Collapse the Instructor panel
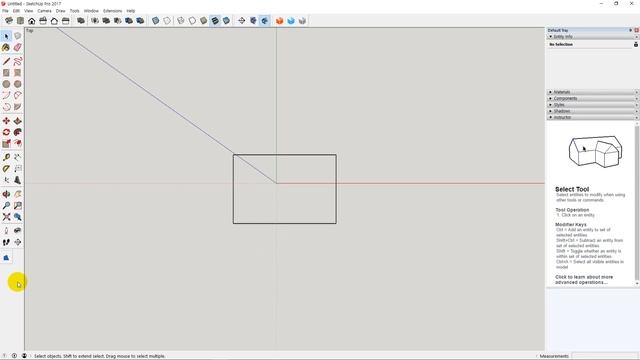This screenshot has height=360, width=640. pos(593,118)
